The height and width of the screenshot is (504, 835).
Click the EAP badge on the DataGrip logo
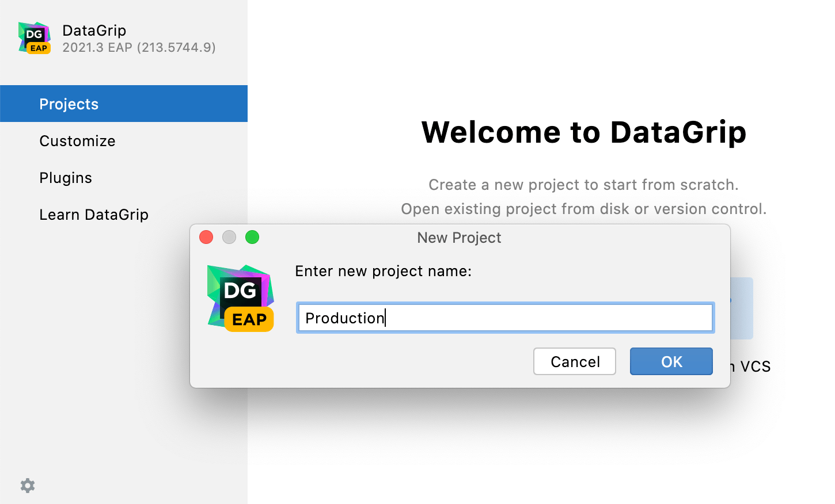39,48
